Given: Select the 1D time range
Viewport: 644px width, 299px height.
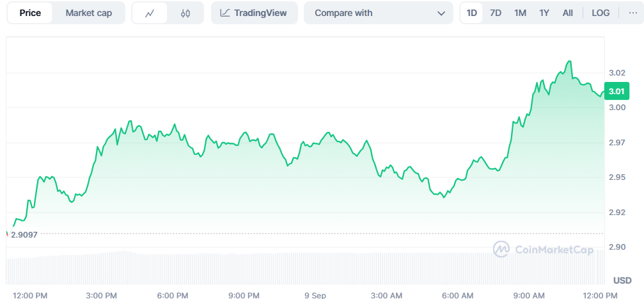Looking at the screenshot, I should pyautogui.click(x=471, y=13).
